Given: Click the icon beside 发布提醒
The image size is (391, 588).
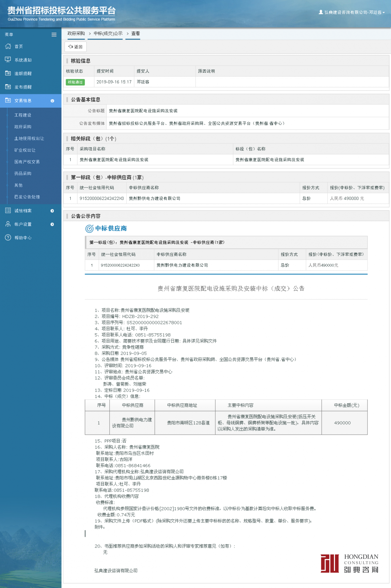Looking at the screenshot, I should point(8,87).
